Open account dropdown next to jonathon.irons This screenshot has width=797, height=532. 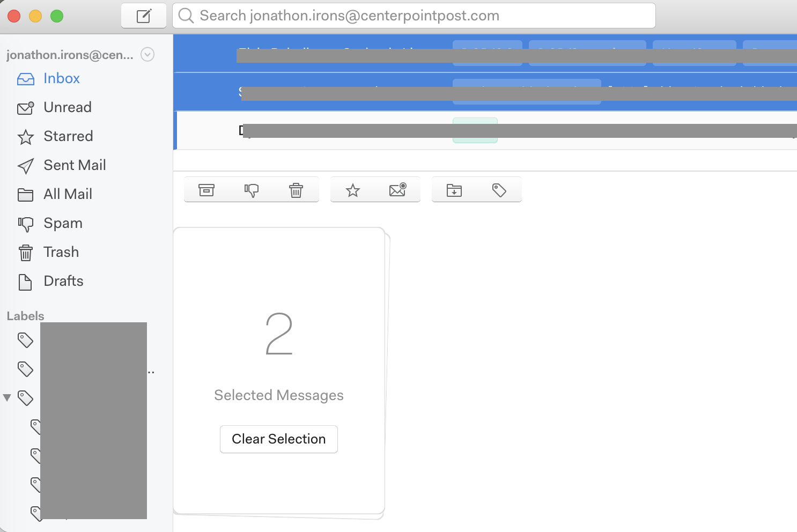click(x=147, y=55)
